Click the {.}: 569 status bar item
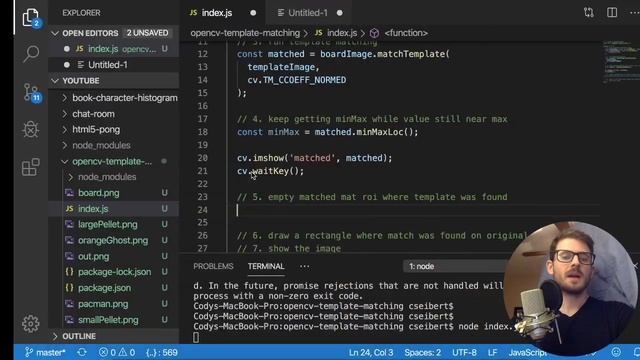The width and height of the screenshot is (640, 360). click(x=162, y=352)
